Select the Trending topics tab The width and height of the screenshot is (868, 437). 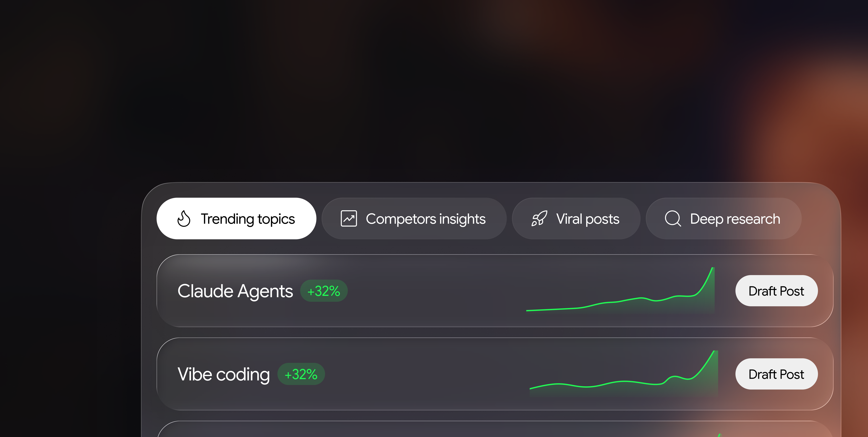(x=236, y=218)
